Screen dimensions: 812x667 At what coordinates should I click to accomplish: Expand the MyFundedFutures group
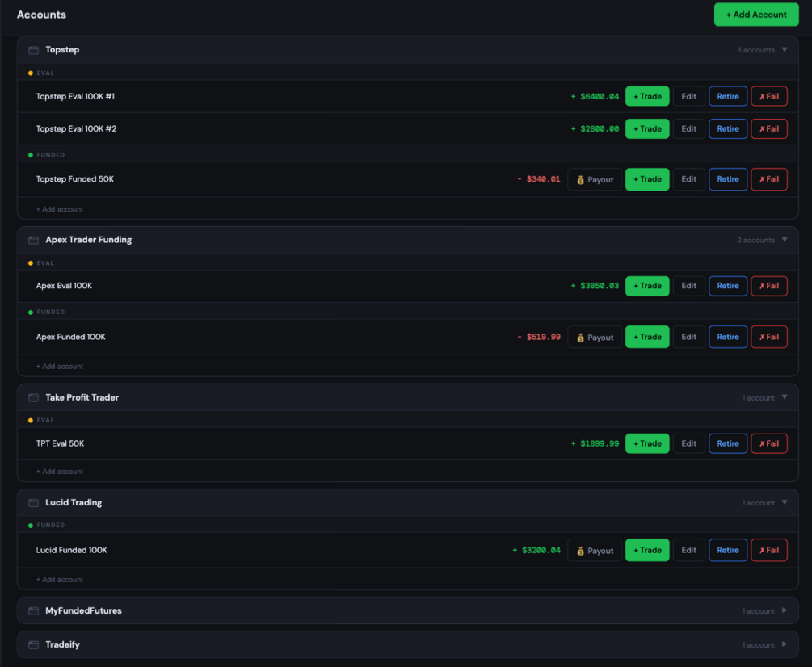tap(785, 610)
